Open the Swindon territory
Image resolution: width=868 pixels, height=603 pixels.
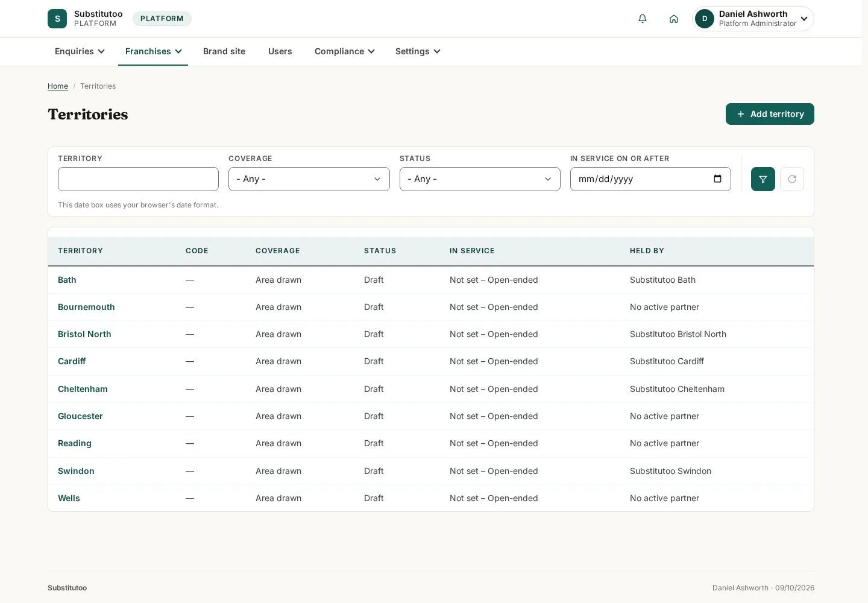(76, 471)
